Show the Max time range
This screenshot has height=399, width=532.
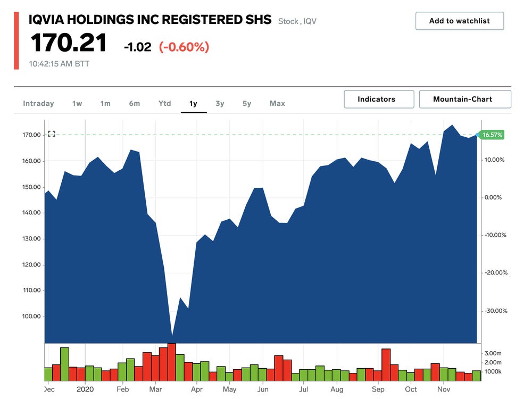277,104
